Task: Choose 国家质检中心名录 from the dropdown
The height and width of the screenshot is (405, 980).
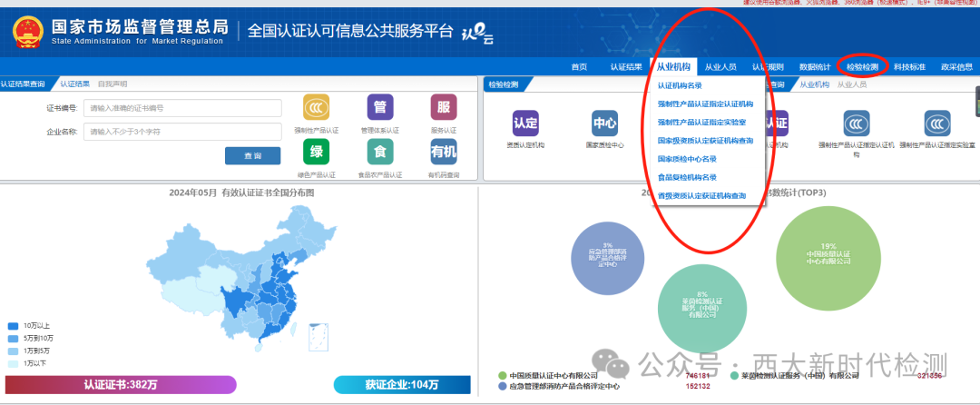Action: pos(687,159)
